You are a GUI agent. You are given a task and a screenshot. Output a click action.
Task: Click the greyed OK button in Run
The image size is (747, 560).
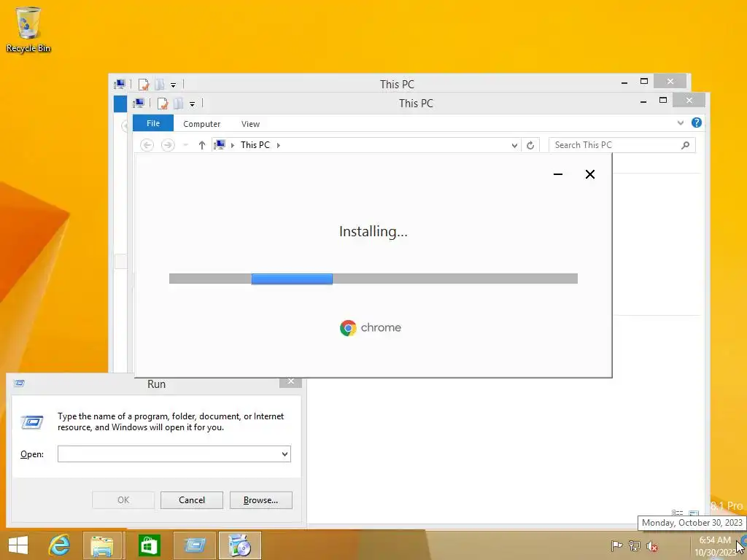123,500
